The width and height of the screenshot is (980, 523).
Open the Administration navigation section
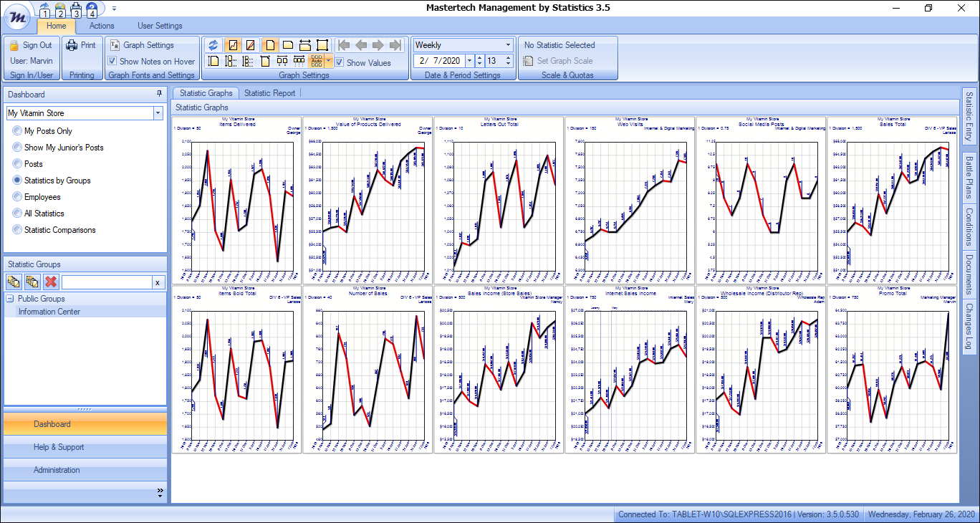57,470
